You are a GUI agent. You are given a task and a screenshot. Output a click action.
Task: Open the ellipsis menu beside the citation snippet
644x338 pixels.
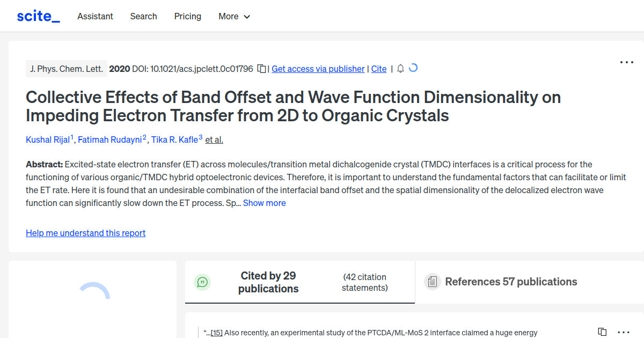pyautogui.click(x=623, y=332)
